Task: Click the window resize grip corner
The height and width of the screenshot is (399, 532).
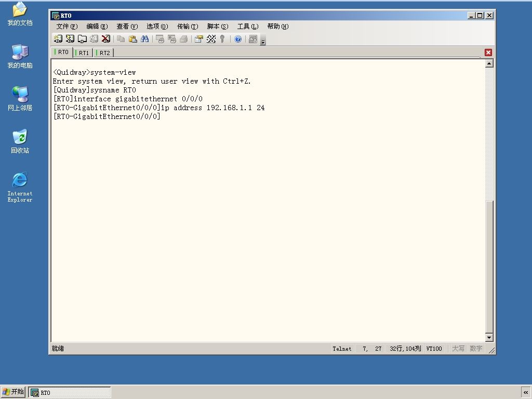Action: (491, 350)
